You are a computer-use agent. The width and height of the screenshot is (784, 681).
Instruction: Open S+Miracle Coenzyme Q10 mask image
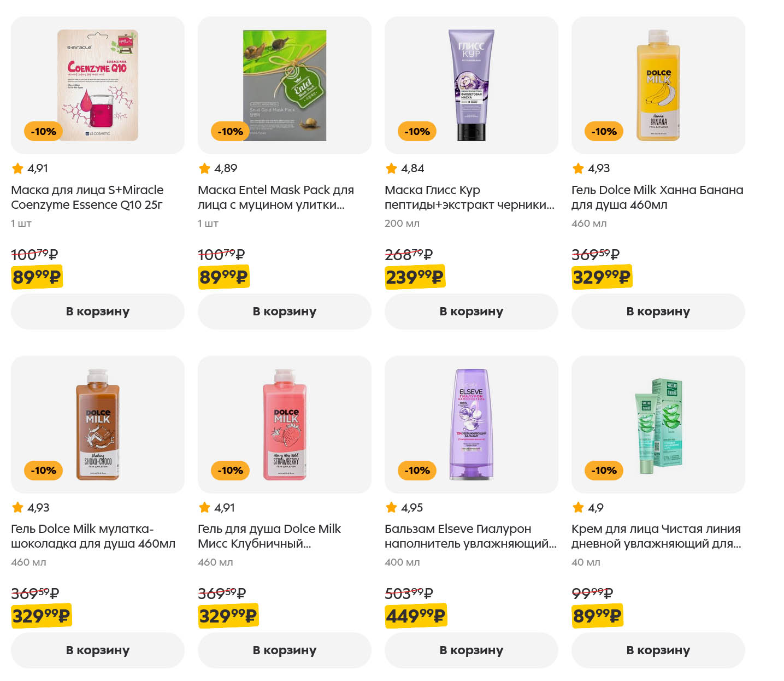(x=98, y=85)
